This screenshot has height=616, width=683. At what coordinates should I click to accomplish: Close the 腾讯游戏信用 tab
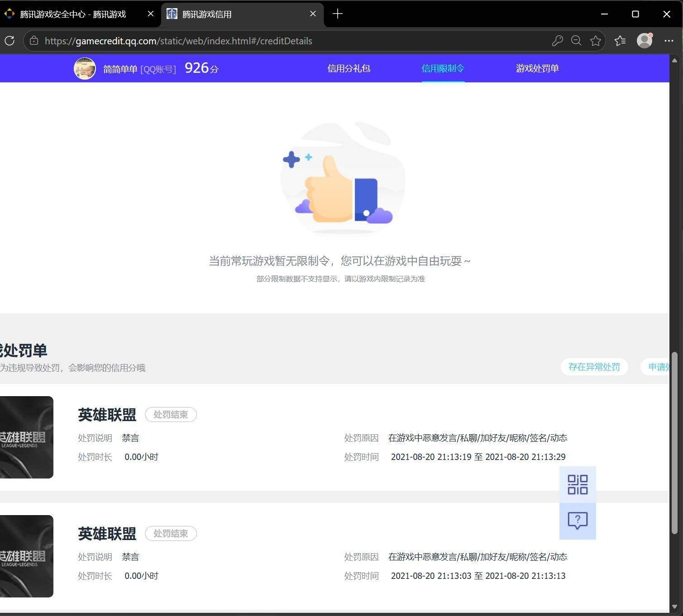313,14
